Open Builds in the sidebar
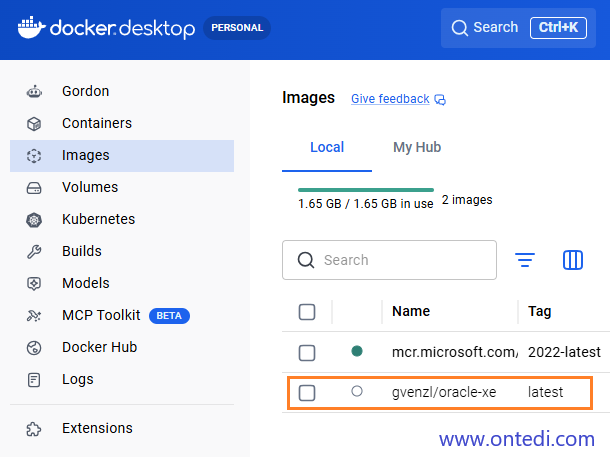The width and height of the screenshot is (610, 457). point(122,251)
